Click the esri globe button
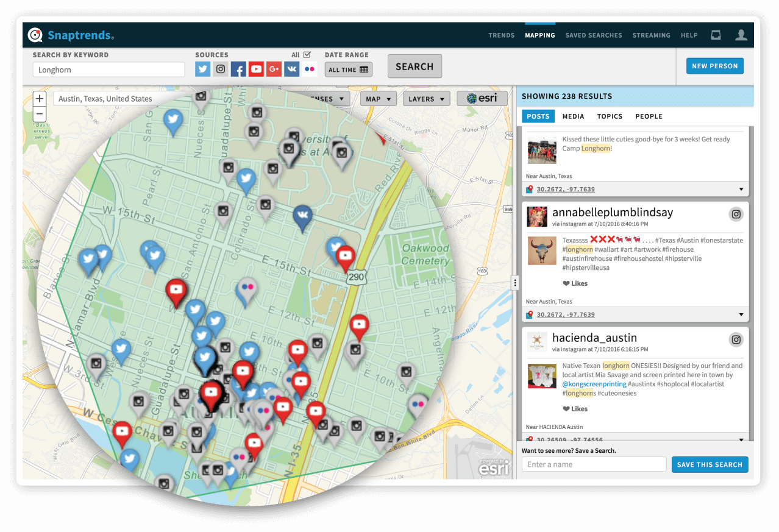 (x=482, y=98)
